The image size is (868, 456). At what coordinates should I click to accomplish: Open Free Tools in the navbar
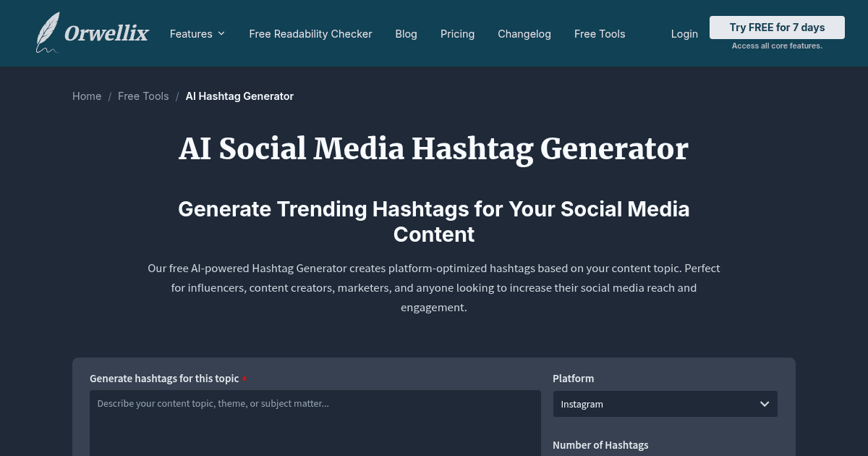[600, 34]
